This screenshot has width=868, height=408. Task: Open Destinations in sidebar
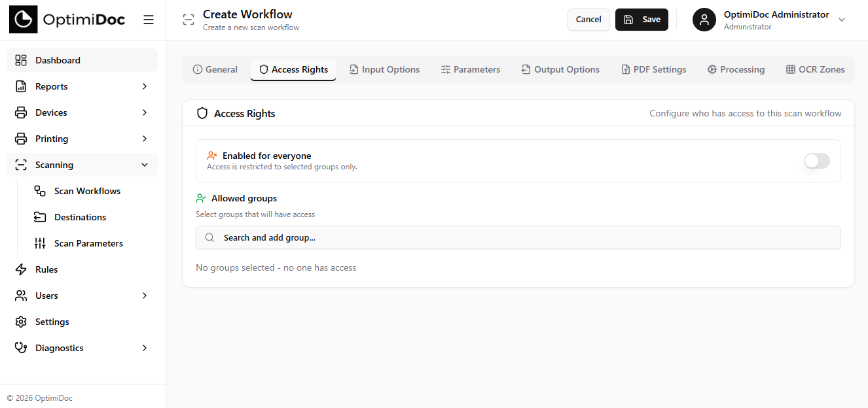point(92,217)
